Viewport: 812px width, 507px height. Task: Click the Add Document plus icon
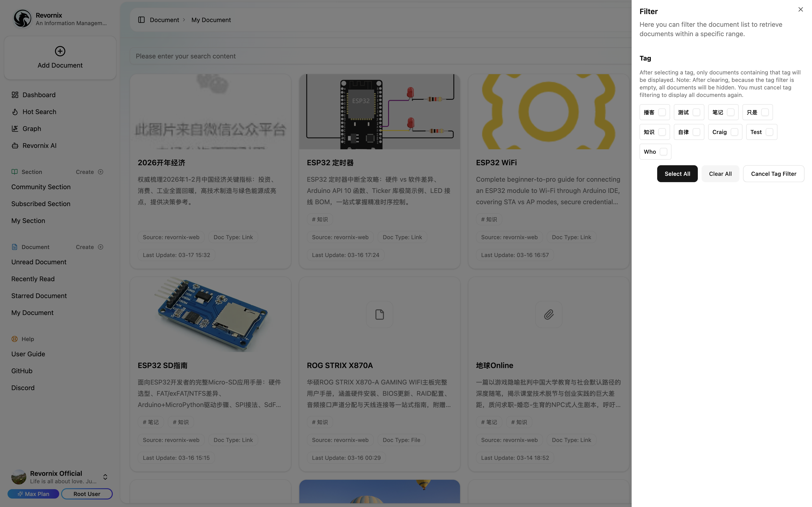(x=60, y=51)
